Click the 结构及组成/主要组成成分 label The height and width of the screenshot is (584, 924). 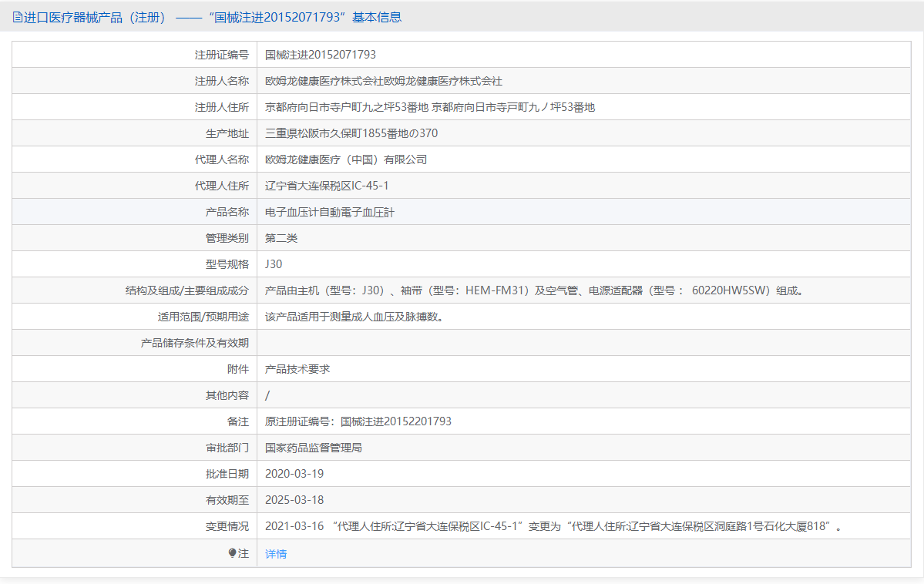(x=186, y=290)
